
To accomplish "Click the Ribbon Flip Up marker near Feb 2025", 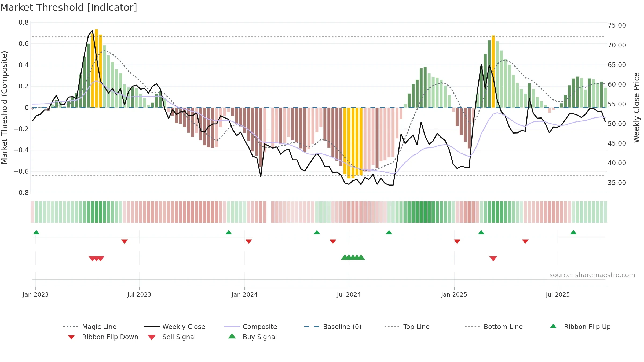I will pos(481,232).
